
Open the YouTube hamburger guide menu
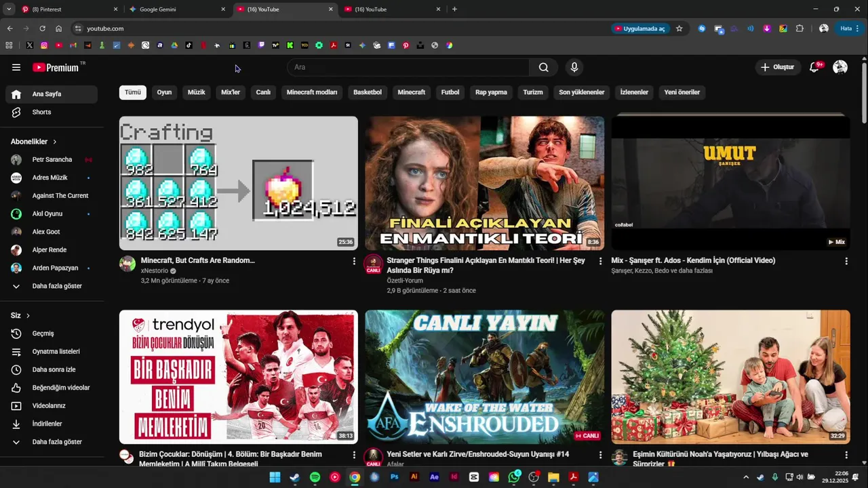tap(16, 67)
